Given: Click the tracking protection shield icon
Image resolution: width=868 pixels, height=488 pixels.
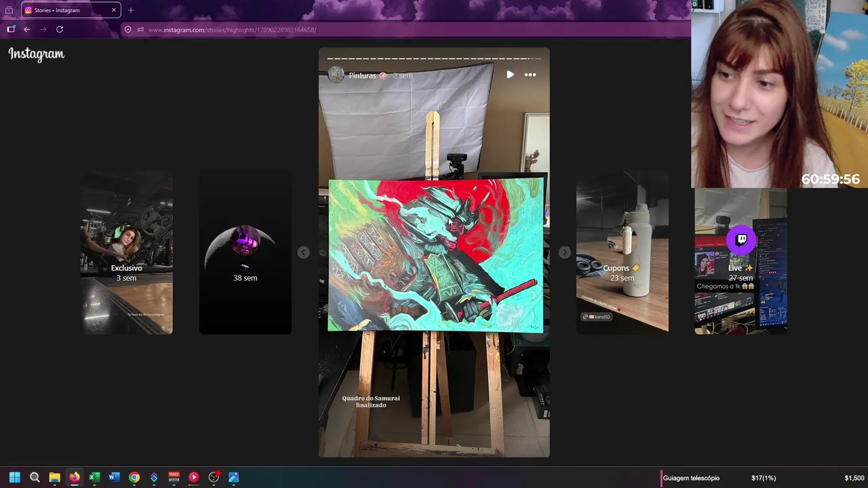Looking at the screenshot, I should tap(127, 30).
